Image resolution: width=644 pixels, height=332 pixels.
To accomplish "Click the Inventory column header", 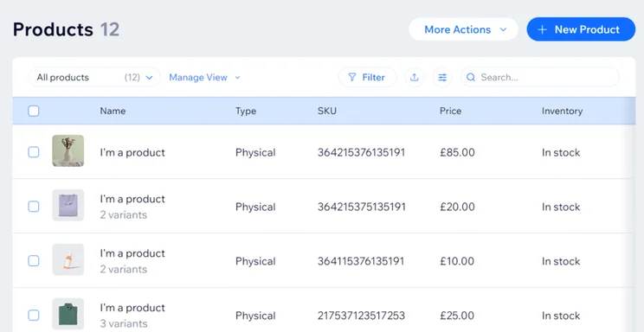I will (x=562, y=112).
